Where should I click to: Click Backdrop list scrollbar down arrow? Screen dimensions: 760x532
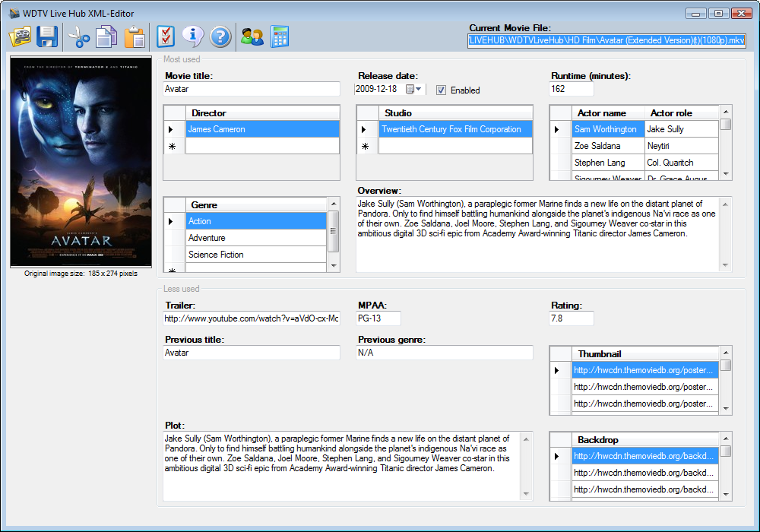click(x=726, y=495)
